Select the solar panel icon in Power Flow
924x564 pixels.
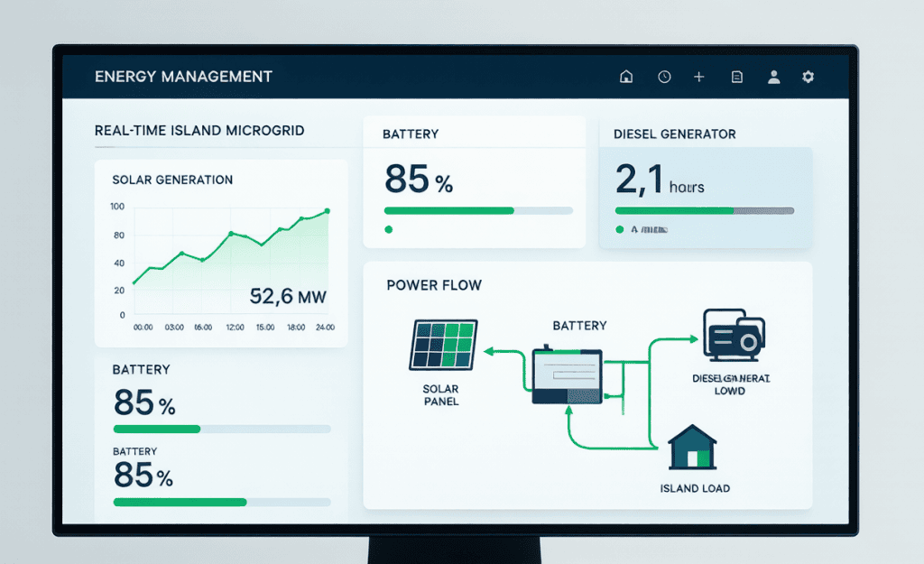(x=443, y=345)
